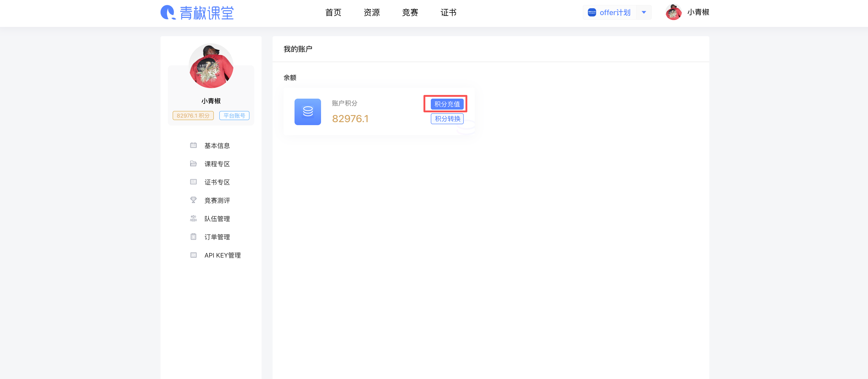Image resolution: width=868 pixels, height=379 pixels.
Task: Expand the offer计划 dropdown arrow
Action: click(x=644, y=13)
